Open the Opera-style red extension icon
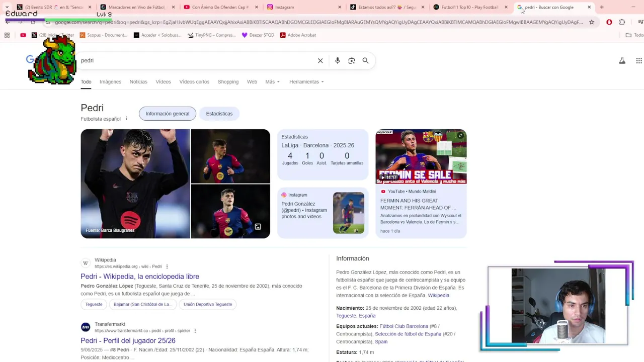This screenshot has height=362, width=644. 609,22
